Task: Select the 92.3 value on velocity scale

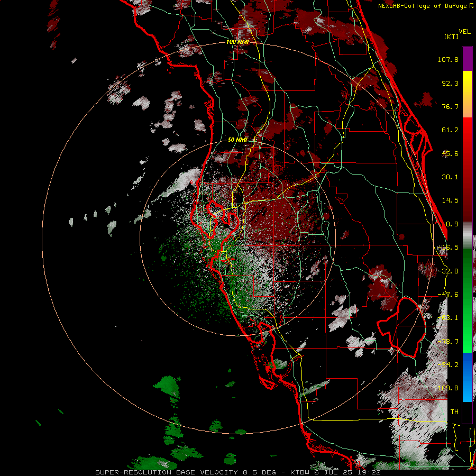Action: (x=450, y=83)
